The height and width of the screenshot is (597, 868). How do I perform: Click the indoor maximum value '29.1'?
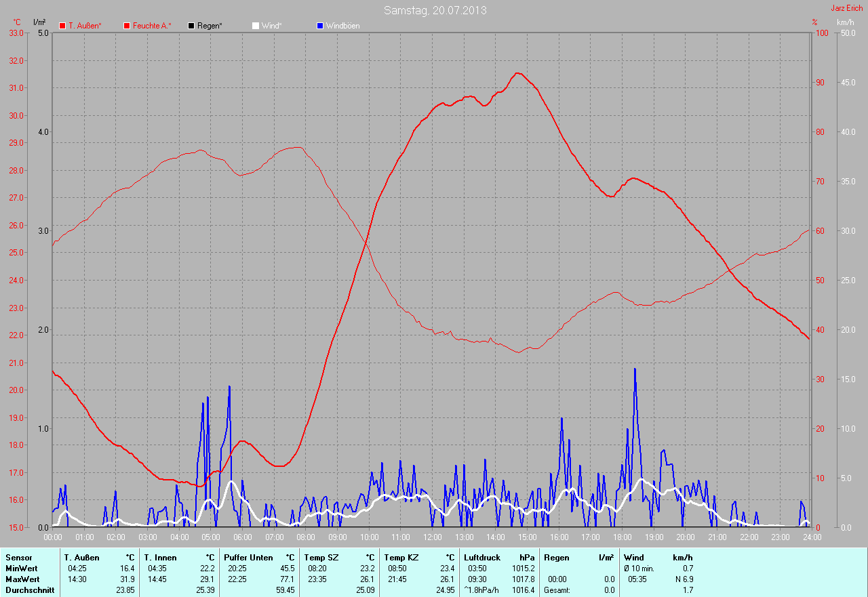208,579
